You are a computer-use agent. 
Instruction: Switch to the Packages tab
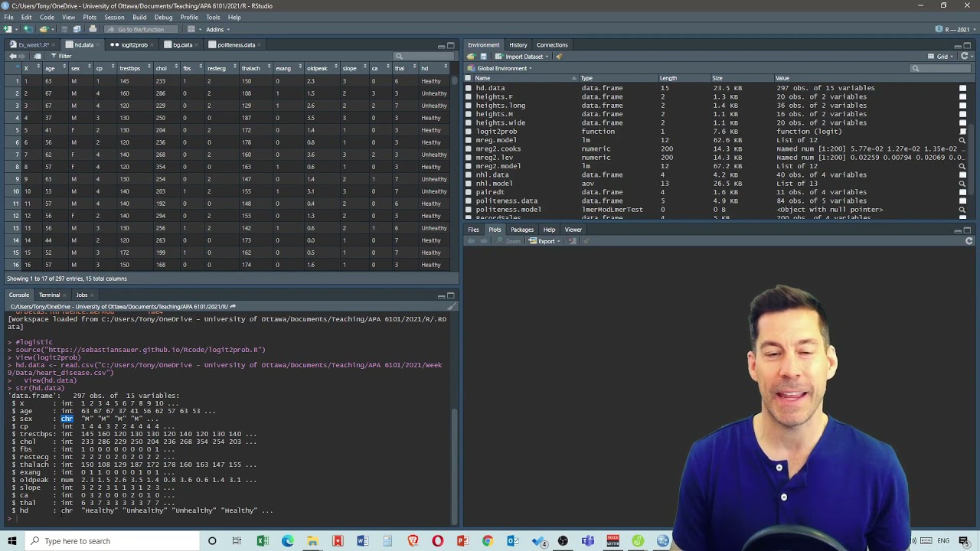tap(522, 230)
